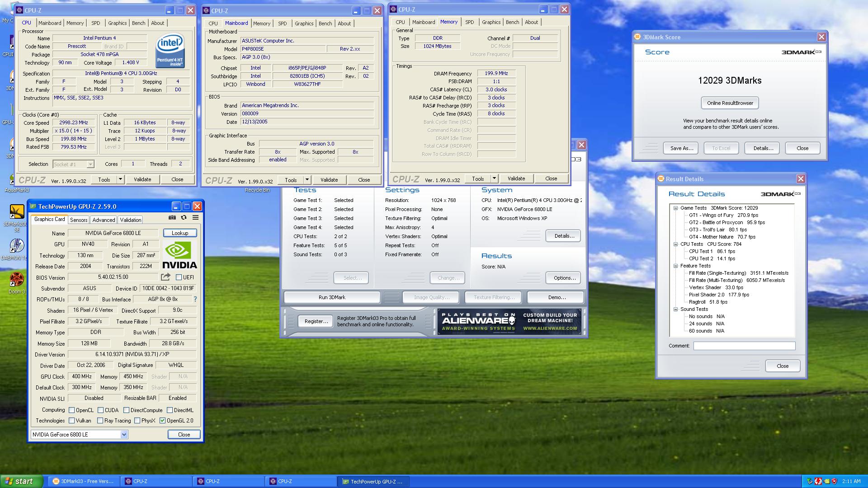Click Validate in the CPU tab window
Image resolution: width=868 pixels, height=488 pixels.
142,179
